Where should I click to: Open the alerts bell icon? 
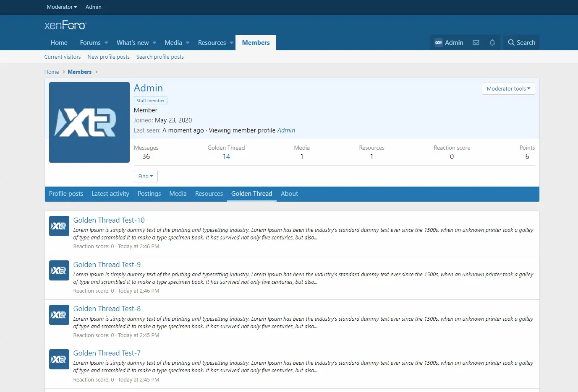tap(492, 43)
